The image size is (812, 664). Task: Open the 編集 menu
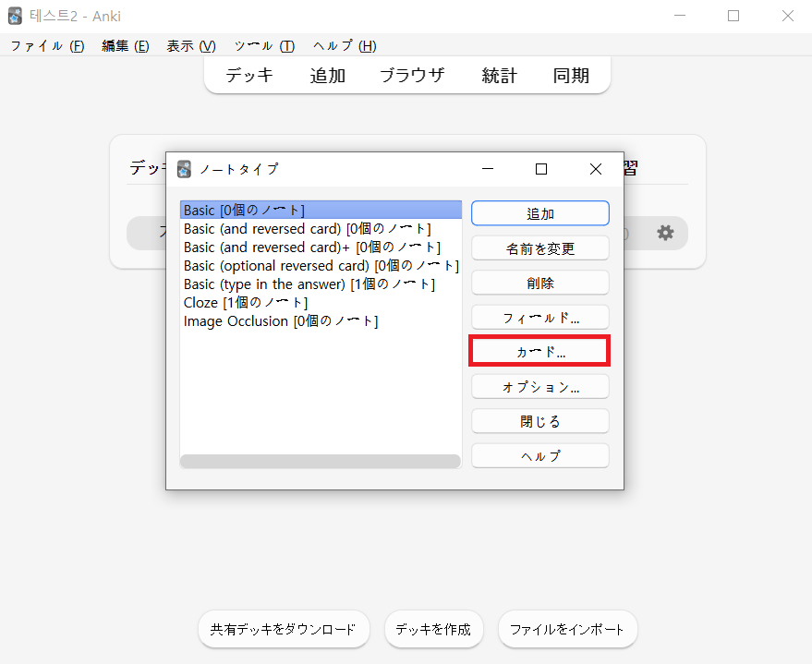point(126,46)
